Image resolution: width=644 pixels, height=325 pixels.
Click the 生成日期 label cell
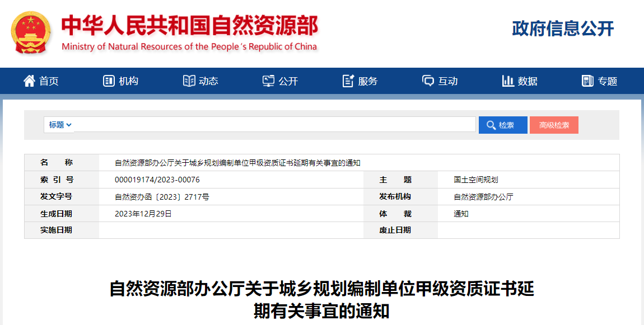click(x=62, y=214)
